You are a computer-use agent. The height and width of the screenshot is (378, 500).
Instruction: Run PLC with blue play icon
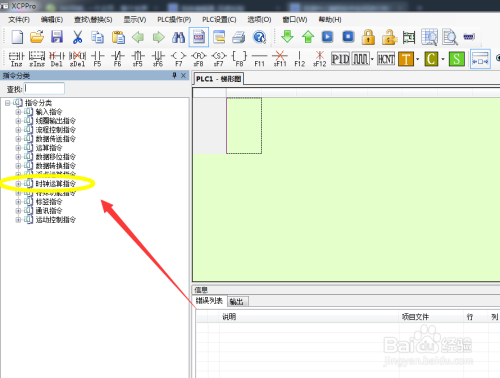(328, 36)
